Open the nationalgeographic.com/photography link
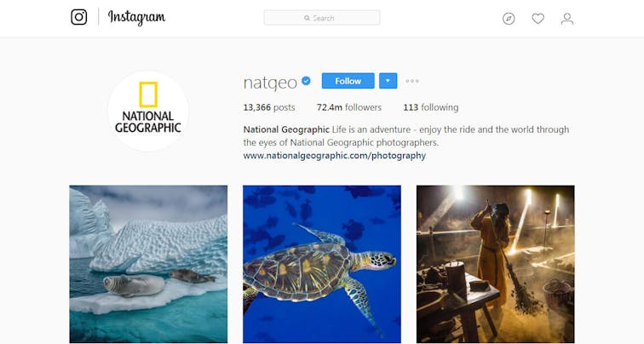644x344 pixels. point(334,156)
